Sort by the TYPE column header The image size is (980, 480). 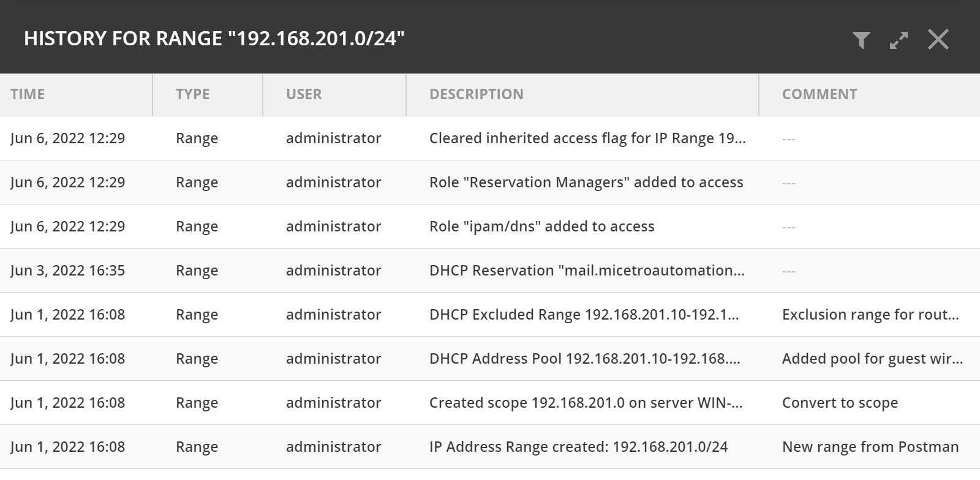(x=208, y=94)
